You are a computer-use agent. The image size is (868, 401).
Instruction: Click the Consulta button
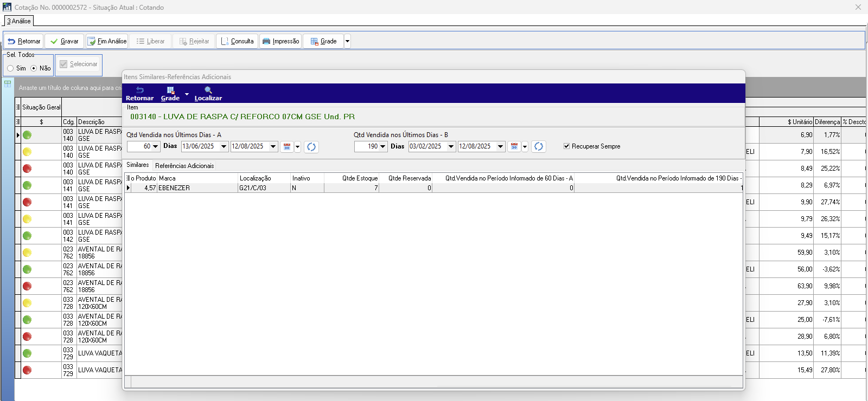click(x=237, y=41)
